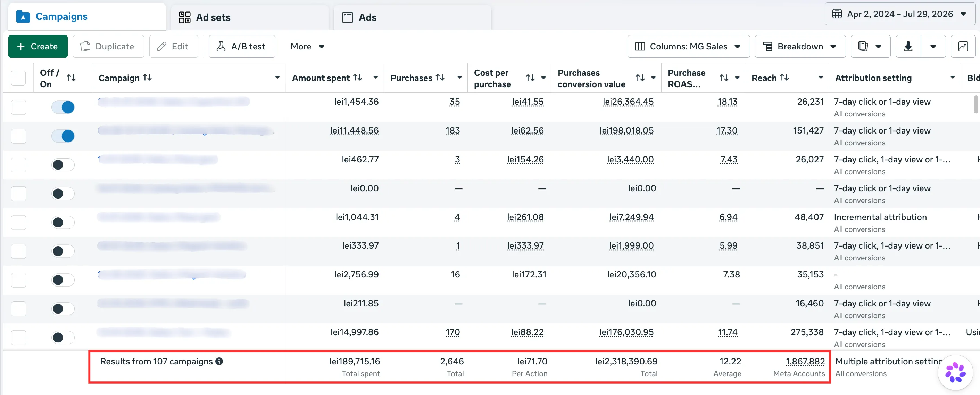Sort the Purchases column with arrows icon
Viewport: 980px width, 395px height.
click(440, 78)
